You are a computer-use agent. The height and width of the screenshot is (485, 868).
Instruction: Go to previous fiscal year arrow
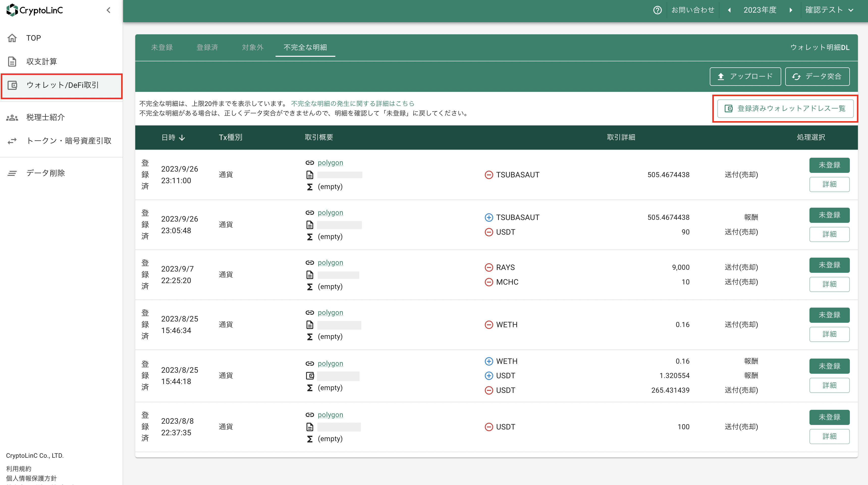click(x=729, y=10)
